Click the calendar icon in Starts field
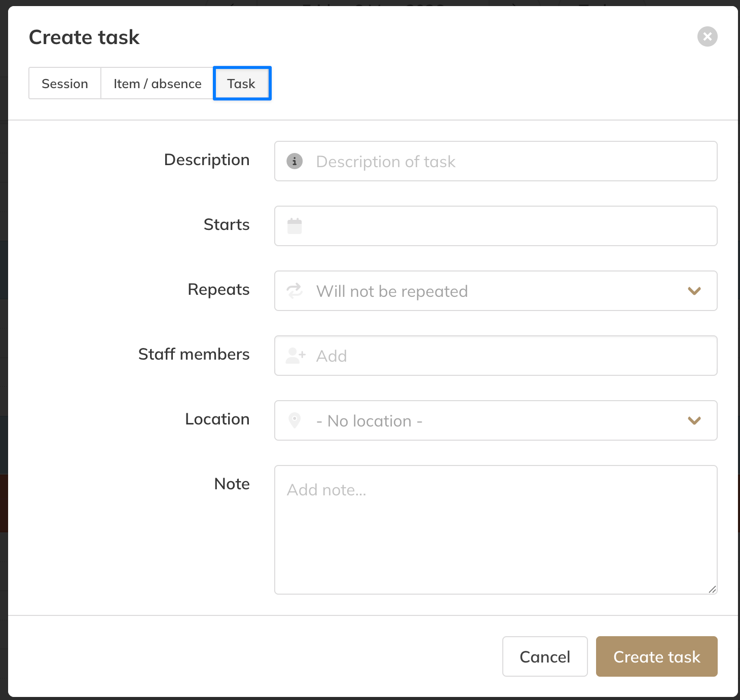Viewport: 740px width, 700px height. coord(294,226)
